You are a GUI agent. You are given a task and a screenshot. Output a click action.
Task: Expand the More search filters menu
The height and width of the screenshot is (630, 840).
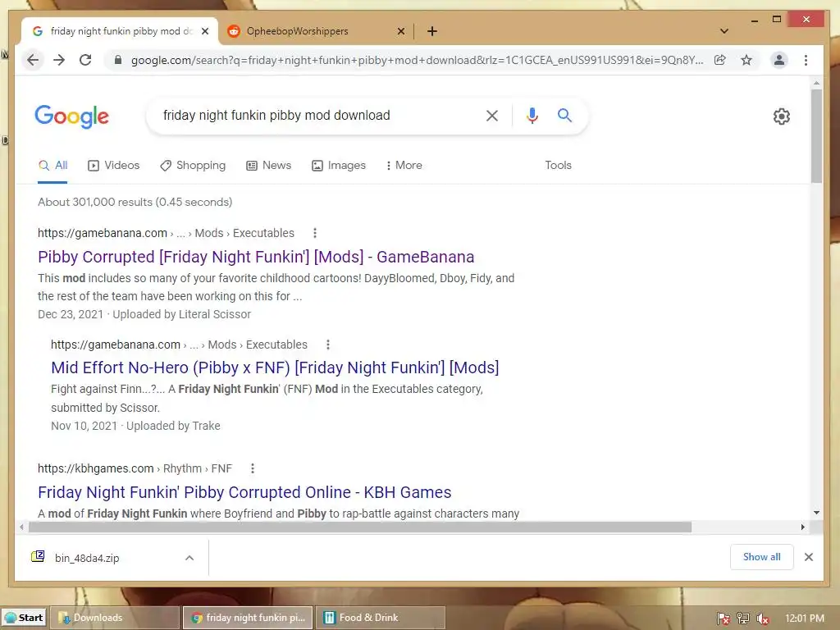click(404, 166)
